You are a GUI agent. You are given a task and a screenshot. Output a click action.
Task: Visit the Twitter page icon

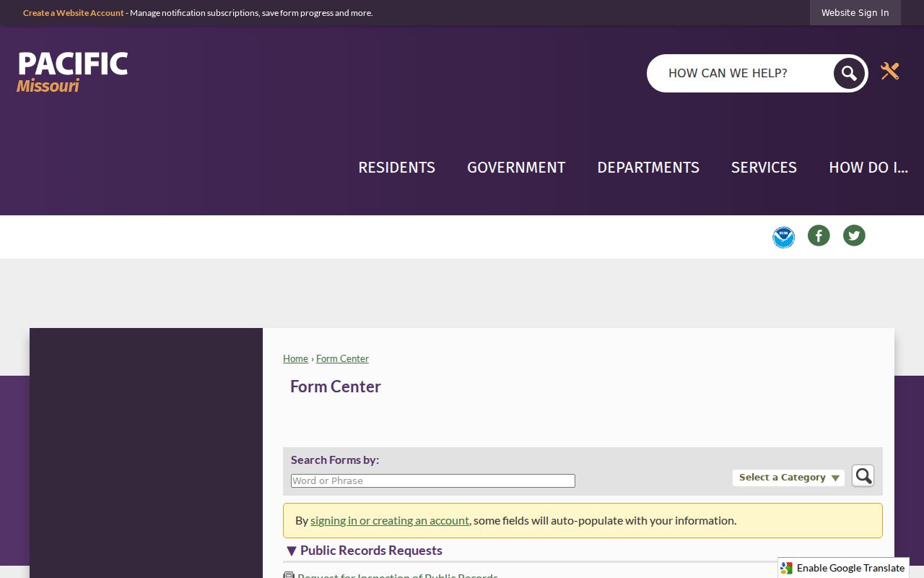coord(854,236)
